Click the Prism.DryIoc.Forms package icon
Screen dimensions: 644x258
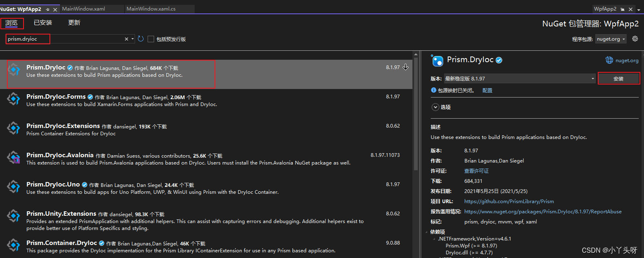click(x=14, y=99)
